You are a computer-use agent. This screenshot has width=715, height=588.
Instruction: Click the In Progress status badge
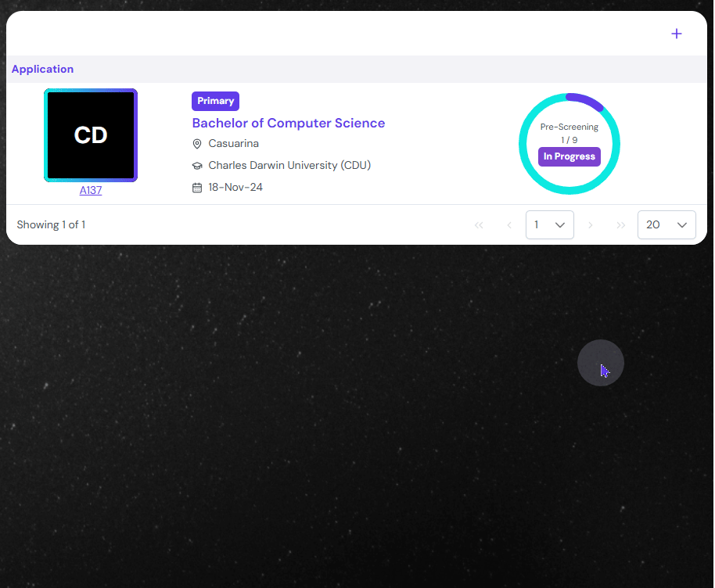569,156
